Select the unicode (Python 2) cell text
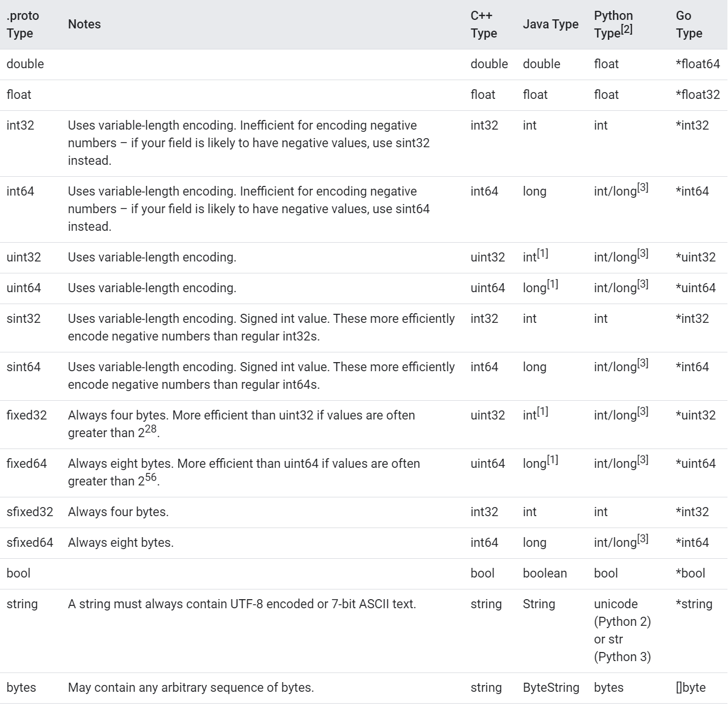 coord(622,613)
